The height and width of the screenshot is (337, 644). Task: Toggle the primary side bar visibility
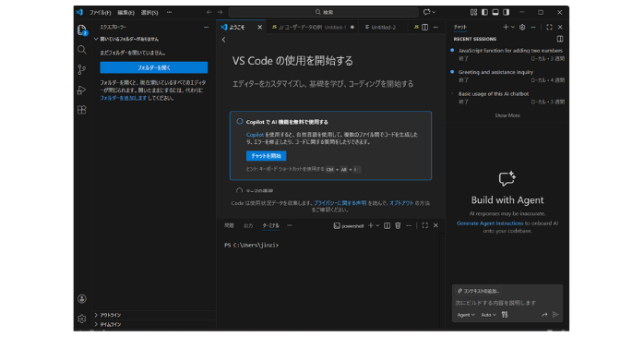click(x=484, y=12)
